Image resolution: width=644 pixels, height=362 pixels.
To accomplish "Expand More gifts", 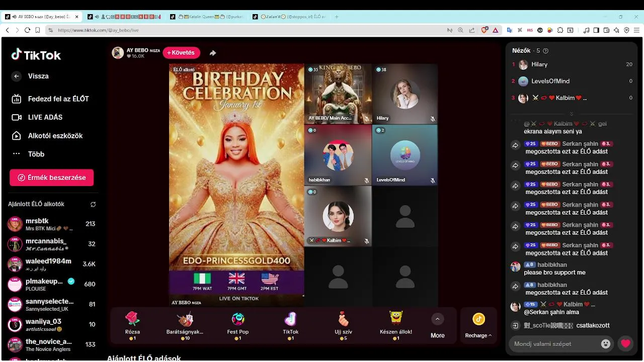I will [x=437, y=326].
